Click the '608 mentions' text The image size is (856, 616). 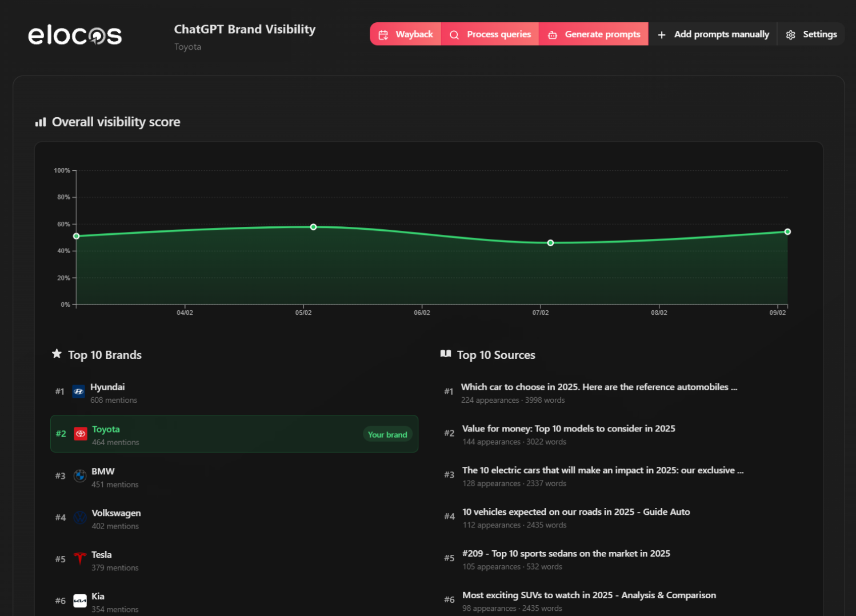point(114,400)
